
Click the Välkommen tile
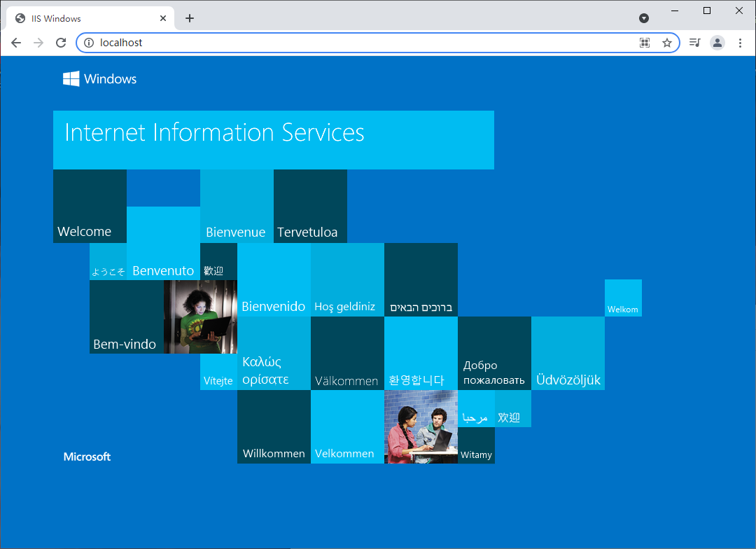[348, 353]
